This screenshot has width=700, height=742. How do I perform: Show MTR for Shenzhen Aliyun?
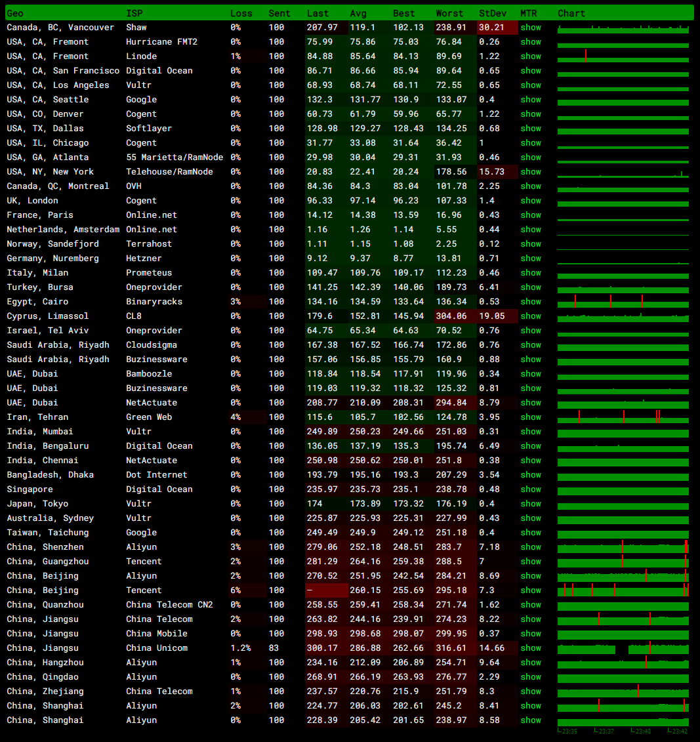point(531,547)
